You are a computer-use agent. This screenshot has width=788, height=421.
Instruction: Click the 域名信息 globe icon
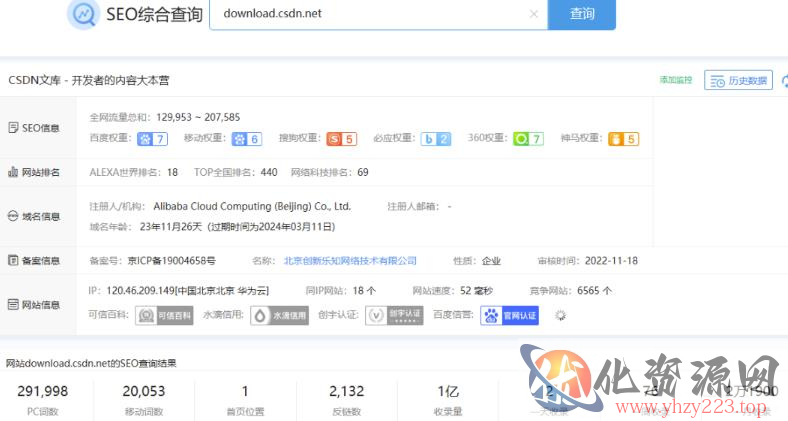pyautogui.click(x=13, y=216)
